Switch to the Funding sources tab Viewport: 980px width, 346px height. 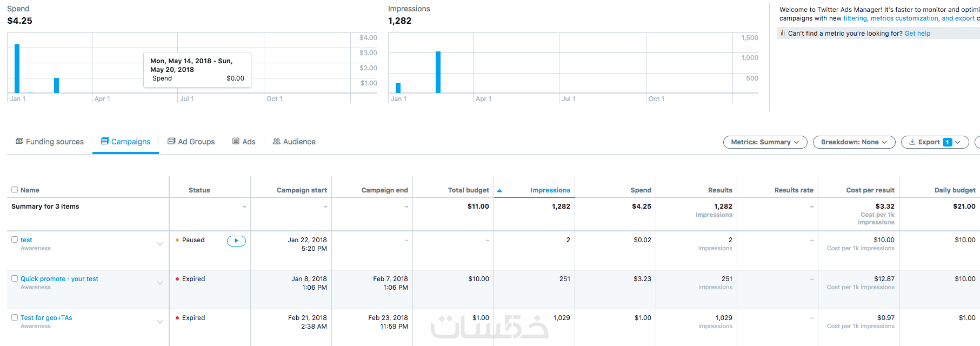click(50, 142)
